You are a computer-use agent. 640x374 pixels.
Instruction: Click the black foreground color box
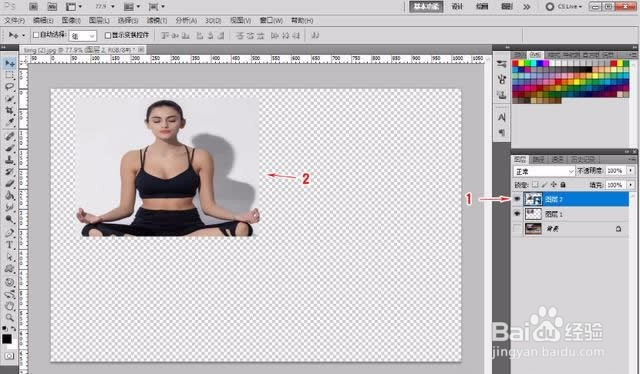click(x=7, y=338)
